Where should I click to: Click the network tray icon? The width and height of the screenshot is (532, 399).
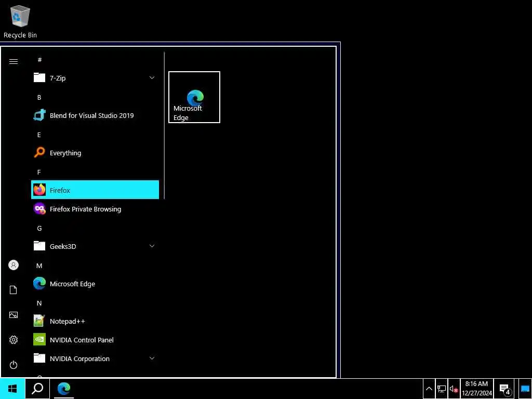[442, 389]
